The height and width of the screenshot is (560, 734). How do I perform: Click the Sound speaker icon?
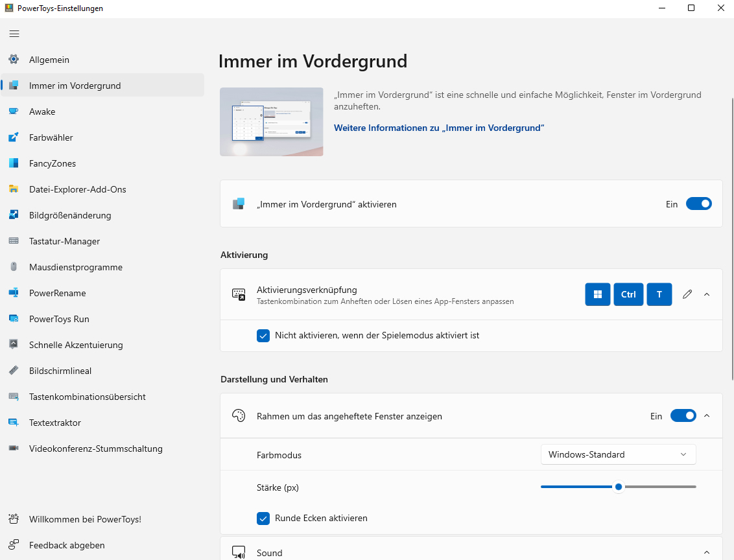(x=239, y=552)
